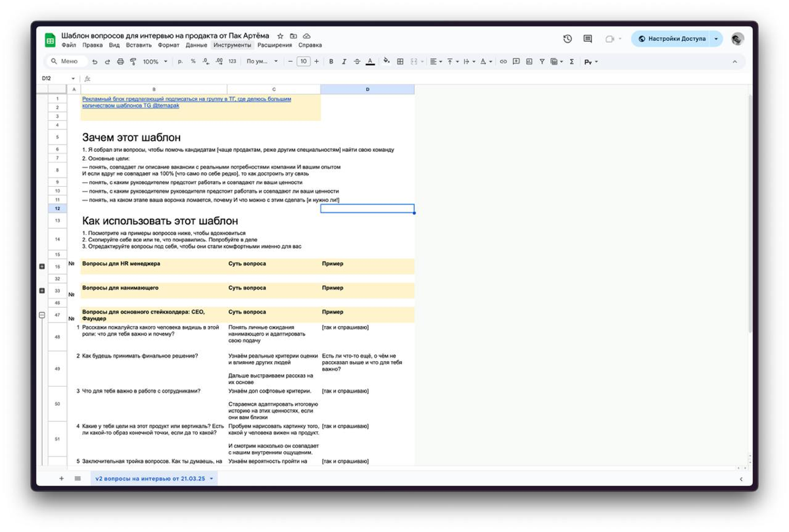Open the filter views icon
Viewport: 789px width, 532px height.
[556, 62]
